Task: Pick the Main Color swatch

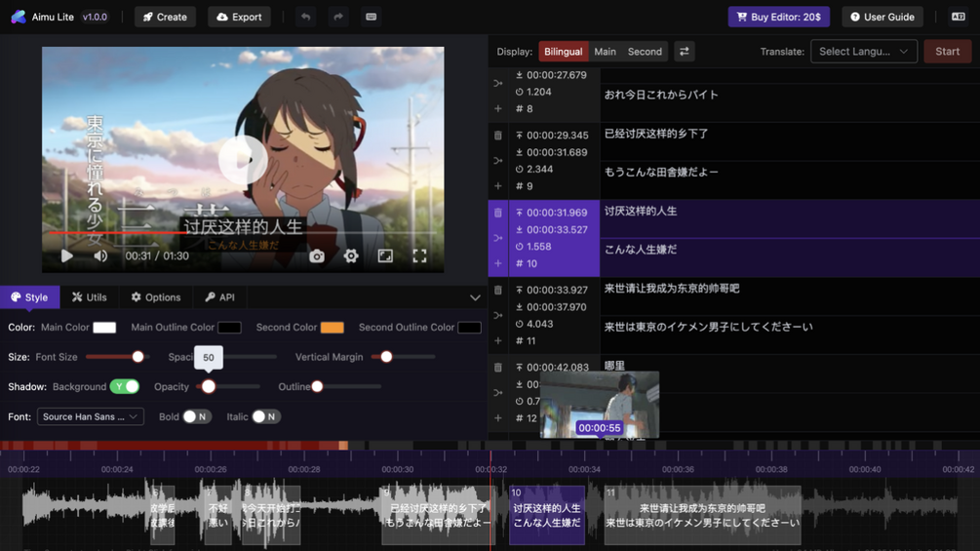Action: pos(104,328)
